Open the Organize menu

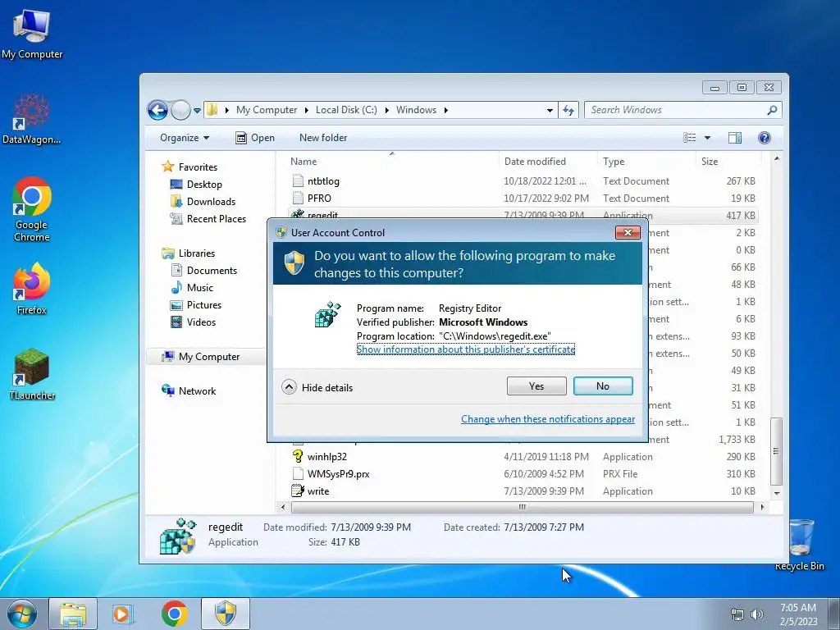[x=185, y=138]
